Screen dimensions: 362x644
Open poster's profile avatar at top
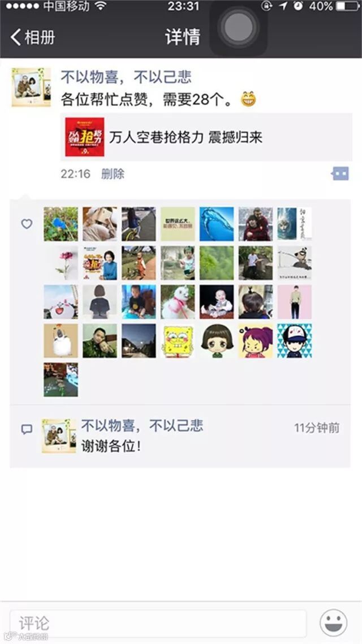[x=31, y=87]
